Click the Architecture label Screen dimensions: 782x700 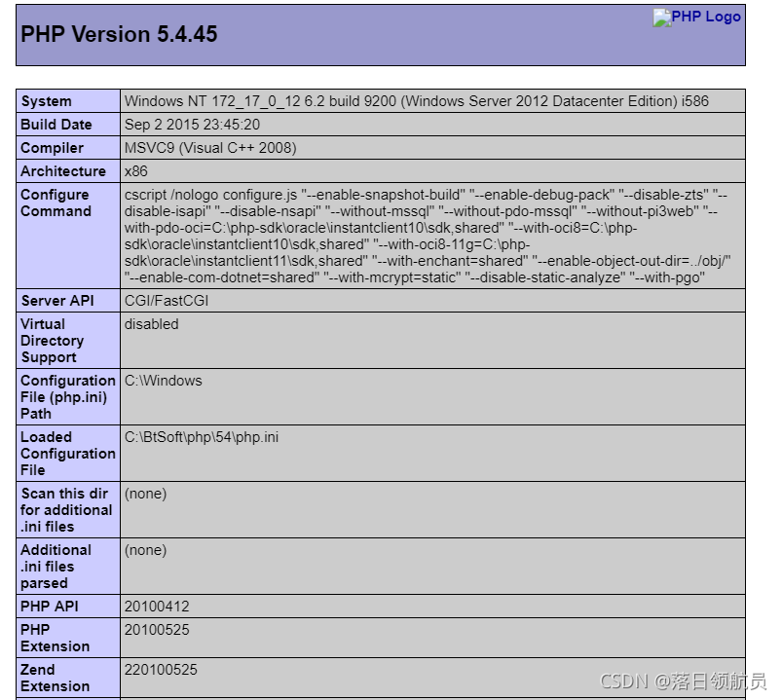click(63, 171)
